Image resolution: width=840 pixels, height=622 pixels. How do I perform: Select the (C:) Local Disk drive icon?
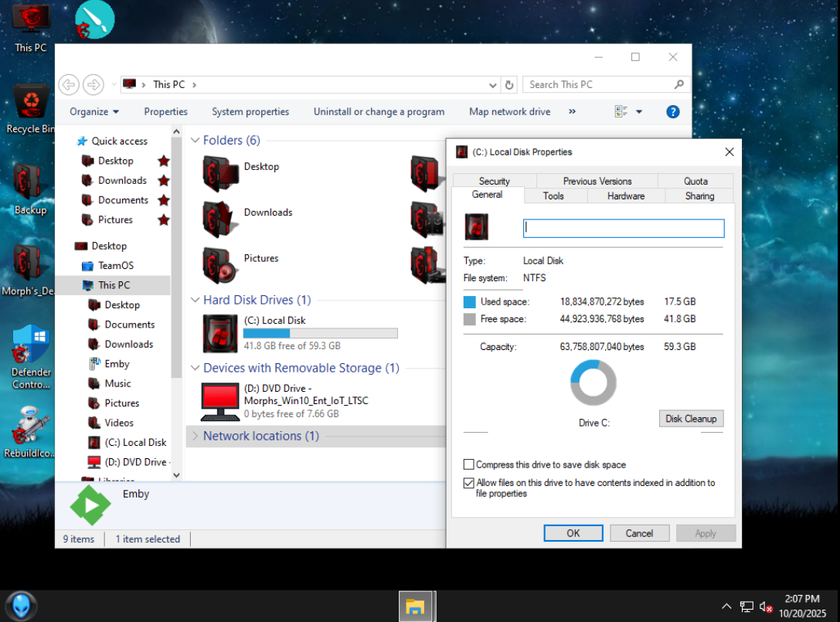coord(220,333)
